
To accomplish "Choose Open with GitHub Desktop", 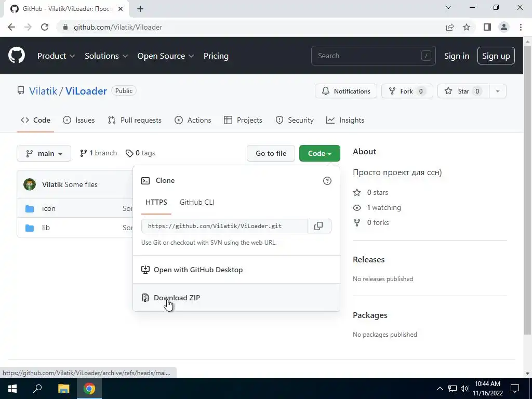I will point(236,270).
